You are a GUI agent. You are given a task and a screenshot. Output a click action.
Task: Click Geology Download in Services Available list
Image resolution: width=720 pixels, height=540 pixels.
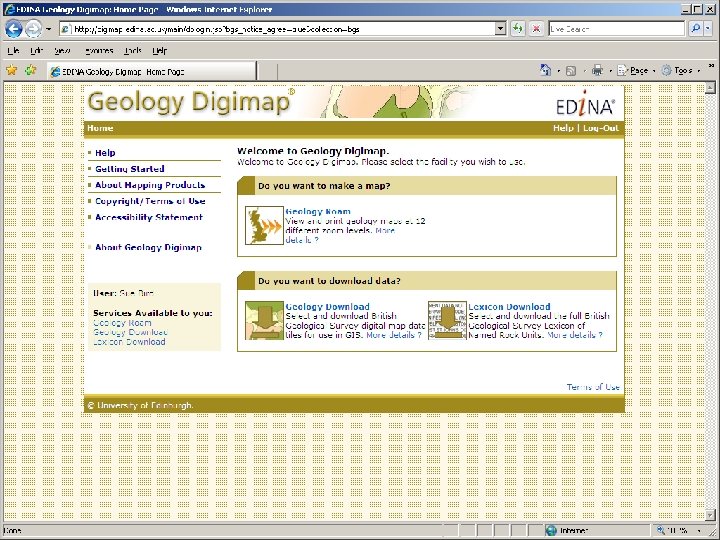point(130,332)
